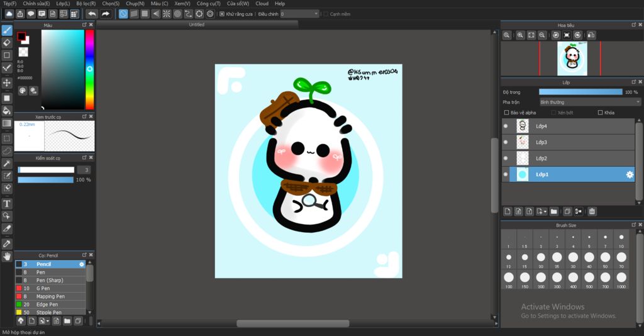Select the Magic Wand tool
644x336 pixels.
(x=7, y=164)
